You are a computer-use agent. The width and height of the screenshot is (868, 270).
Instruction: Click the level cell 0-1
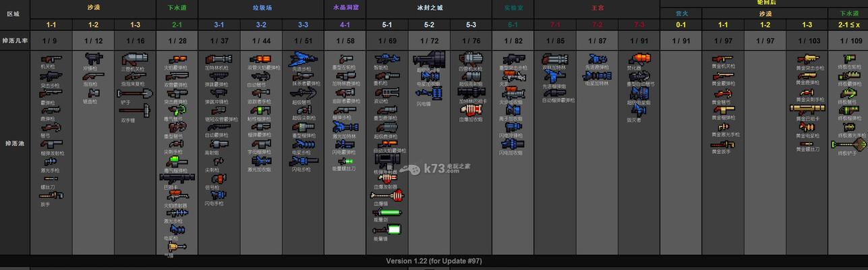pyautogui.click(x=681, y=24)
